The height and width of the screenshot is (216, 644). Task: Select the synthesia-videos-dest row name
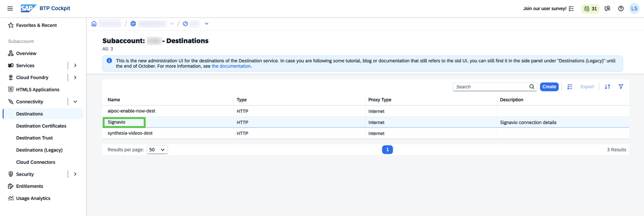[x=130, y=133]
